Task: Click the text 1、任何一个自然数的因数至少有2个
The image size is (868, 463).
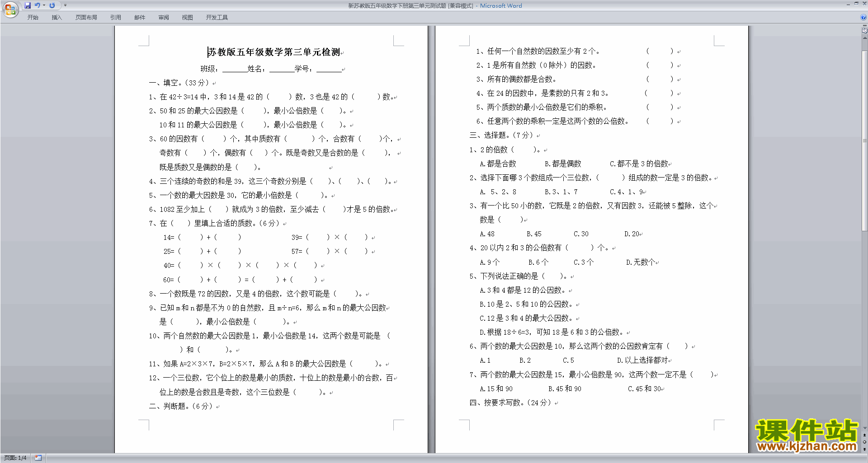Action: [x=538, y=51]
